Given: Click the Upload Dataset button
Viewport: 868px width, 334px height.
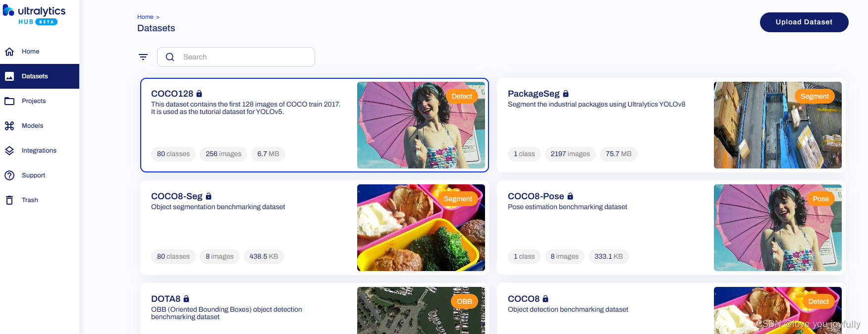Looking at the screenshot, I should click(804, 22).
